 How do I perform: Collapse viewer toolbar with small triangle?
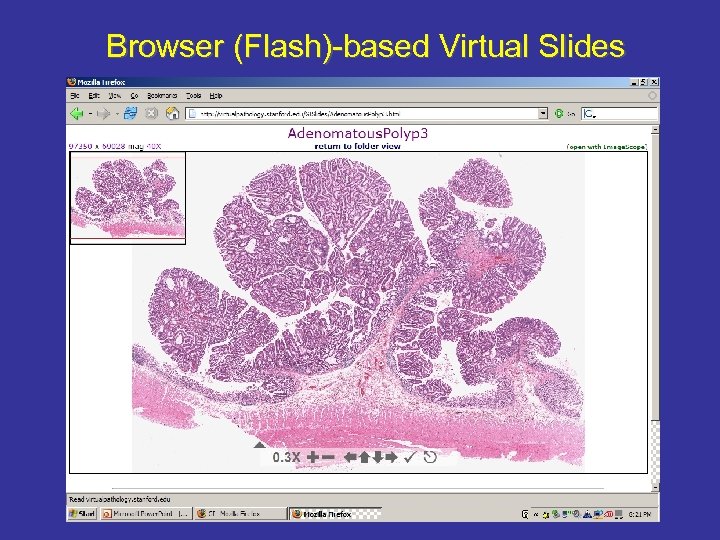coord(259,445)
